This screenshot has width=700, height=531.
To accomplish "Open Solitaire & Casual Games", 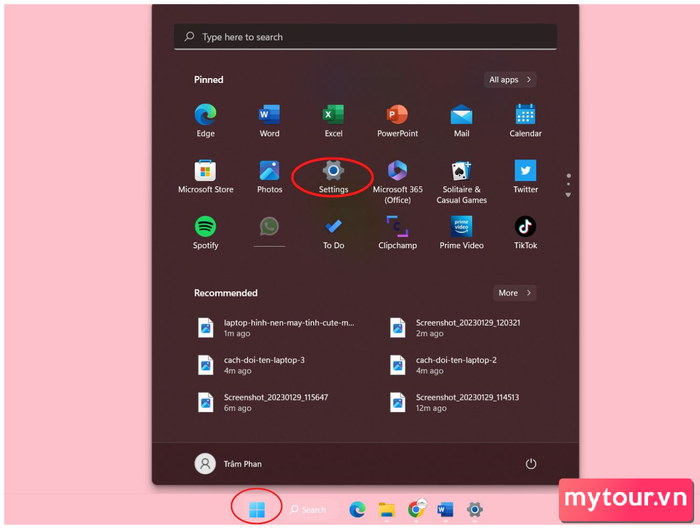I will [x=461, y=181].
